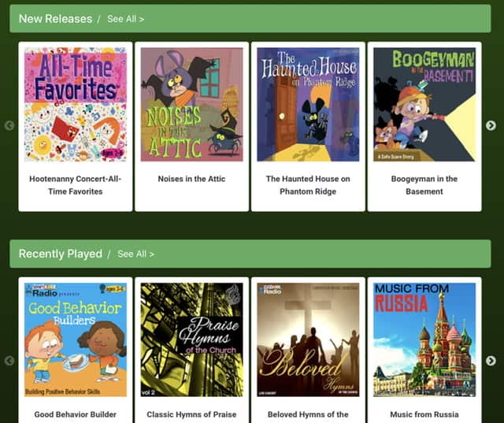Open the All-Time Favorites album cover
This screenshot has width=504, height=423.
pos(76,105)
